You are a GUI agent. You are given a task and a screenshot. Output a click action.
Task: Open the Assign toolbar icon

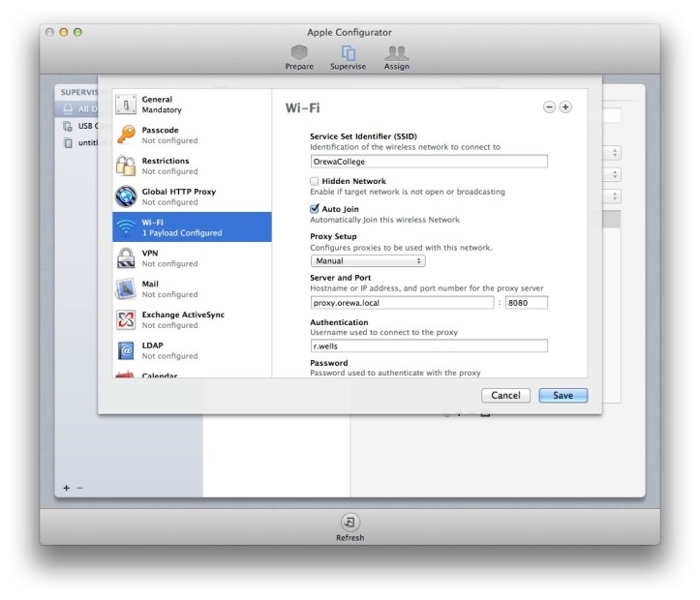396,57
